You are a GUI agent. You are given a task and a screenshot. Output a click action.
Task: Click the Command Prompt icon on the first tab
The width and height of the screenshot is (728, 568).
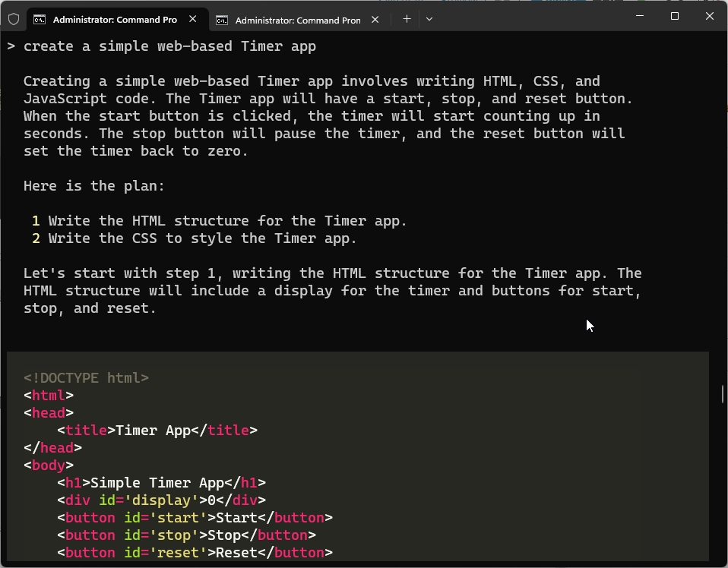[x=38, y=19]
